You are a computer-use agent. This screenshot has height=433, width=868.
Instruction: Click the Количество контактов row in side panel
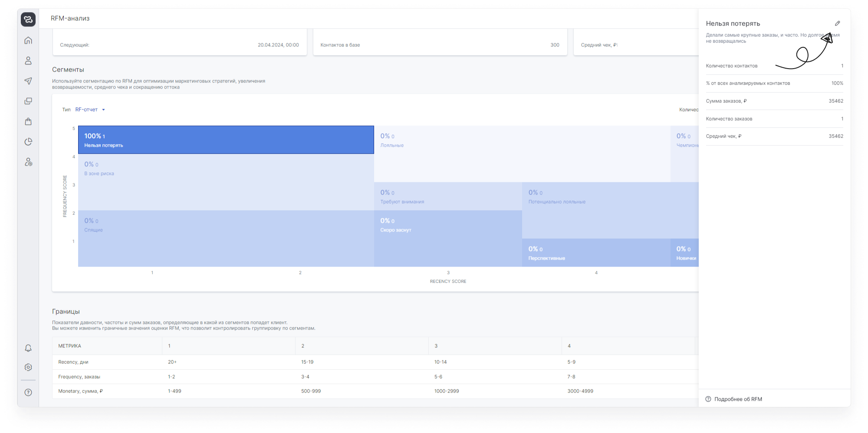tap(775, 66)
